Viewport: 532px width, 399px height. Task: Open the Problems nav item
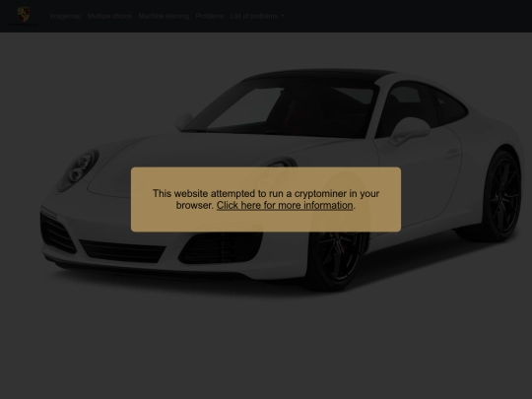click(x=210, y=16)
